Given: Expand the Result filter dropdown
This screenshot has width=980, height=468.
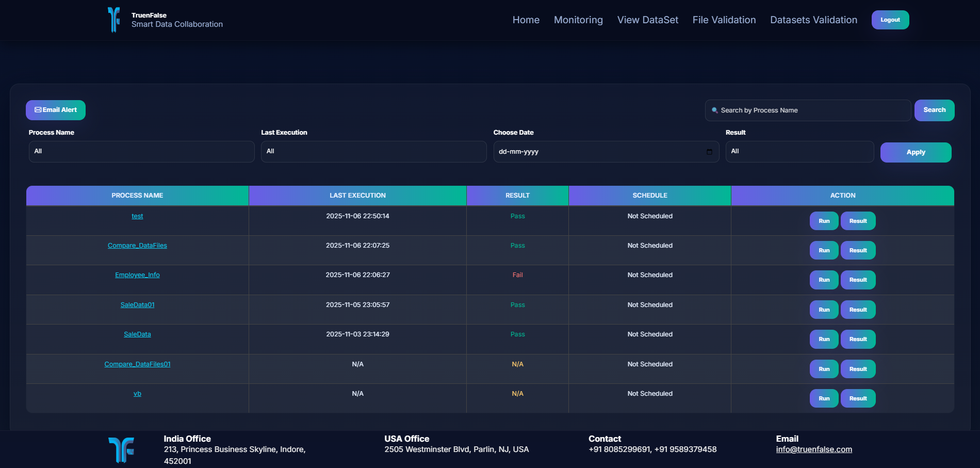Looking at the screenshot, I should click(x=800, y=152).
